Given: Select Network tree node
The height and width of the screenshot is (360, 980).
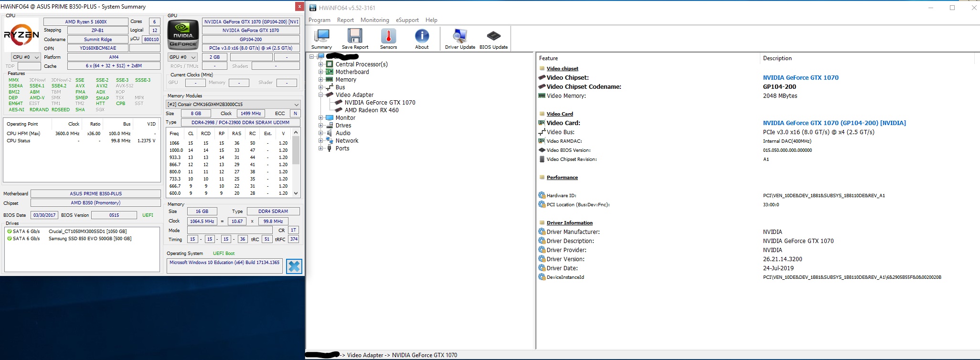Looking at the screenshot, I should (x=347, y=140).
